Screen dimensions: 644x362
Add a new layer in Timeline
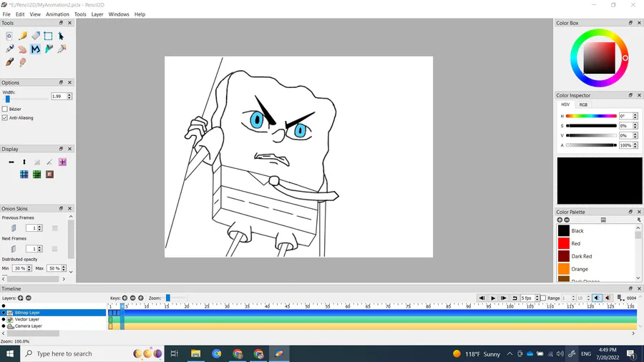point(21,298)
